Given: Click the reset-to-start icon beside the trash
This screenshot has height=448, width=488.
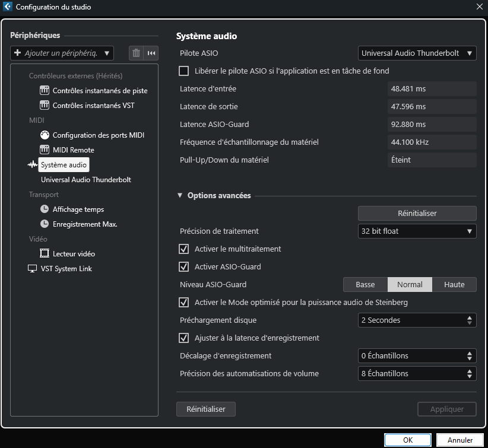Looking at the screenshot, I should 151,53.
